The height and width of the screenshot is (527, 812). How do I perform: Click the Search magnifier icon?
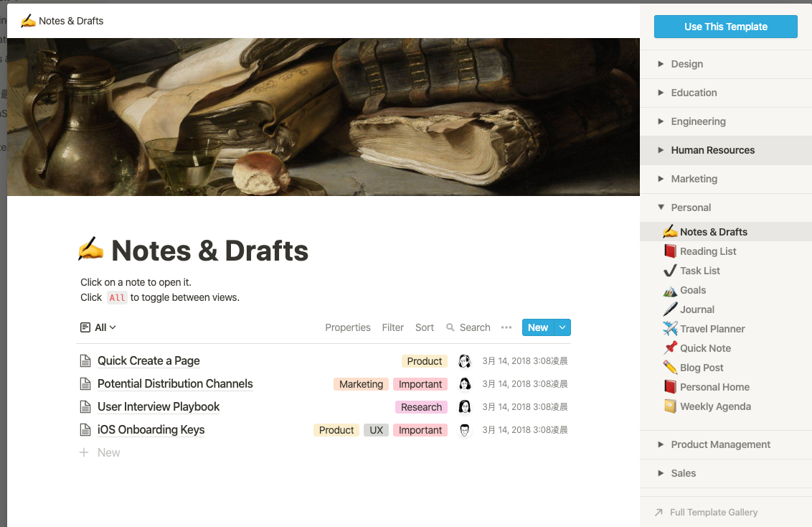450,327
